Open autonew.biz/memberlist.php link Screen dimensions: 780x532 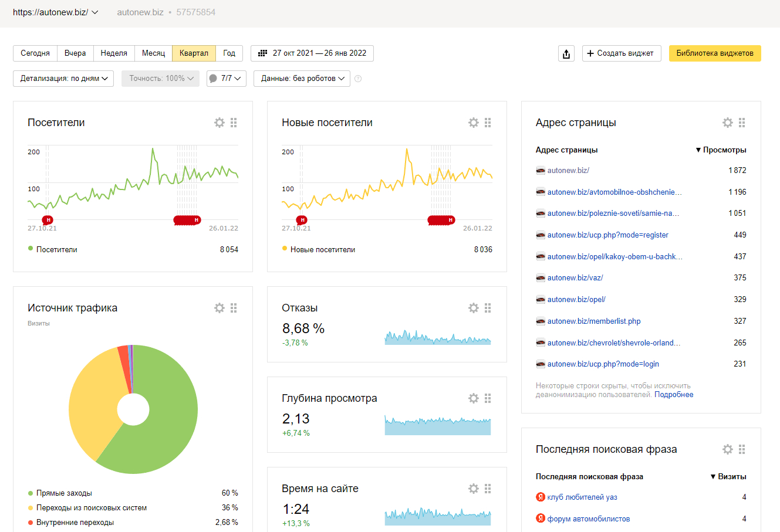click(x=594, y=321)
